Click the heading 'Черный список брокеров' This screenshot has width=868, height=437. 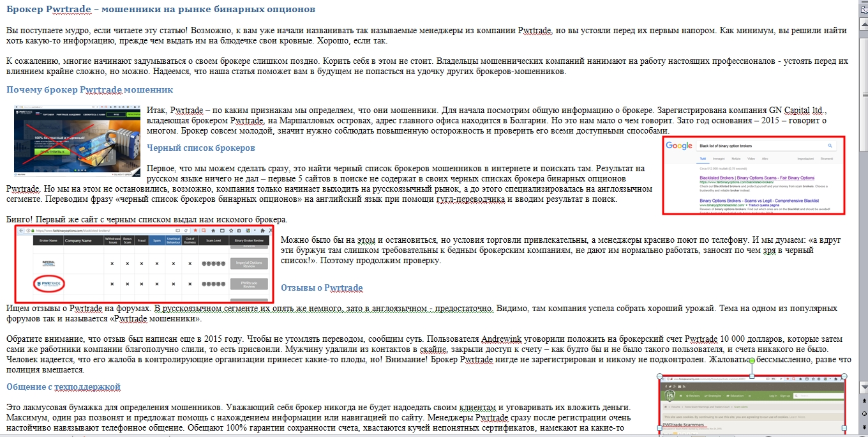[200, 148]
